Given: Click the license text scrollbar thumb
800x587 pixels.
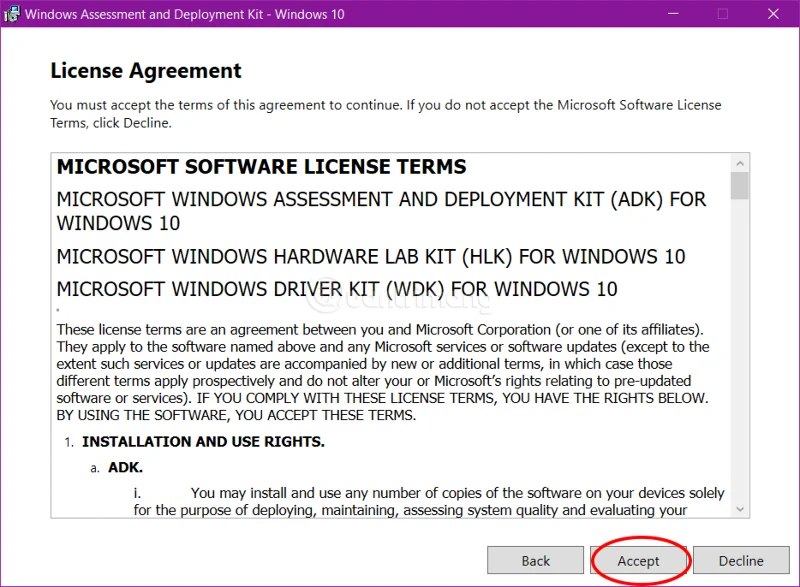Looking at the screenshot, I should (x=740, y=186).
